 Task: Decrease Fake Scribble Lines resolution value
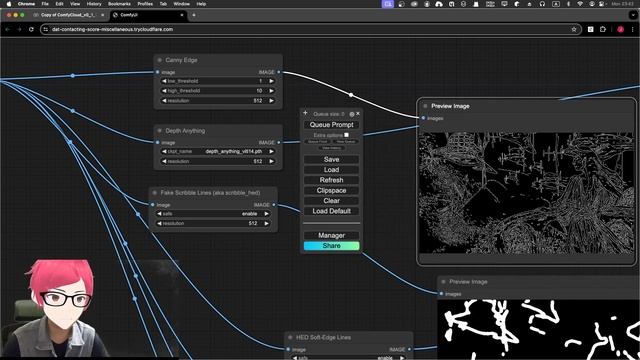coord(159,223)
